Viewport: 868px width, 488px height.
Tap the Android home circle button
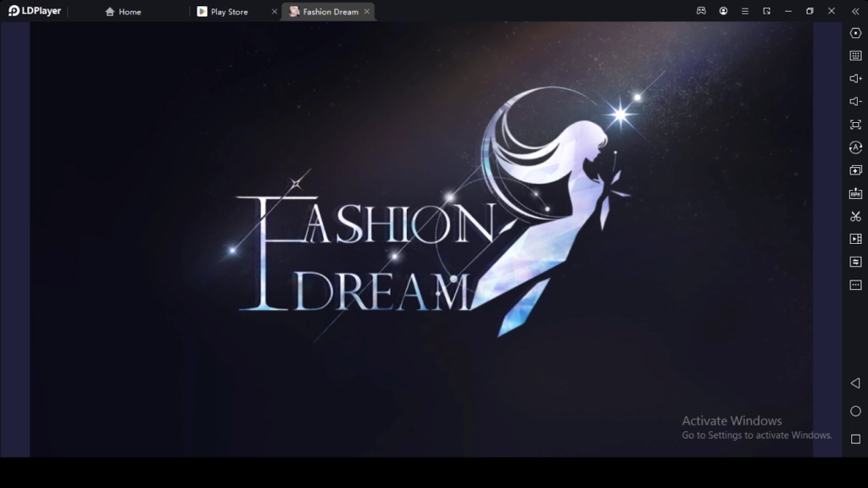(x=855, y=411)
